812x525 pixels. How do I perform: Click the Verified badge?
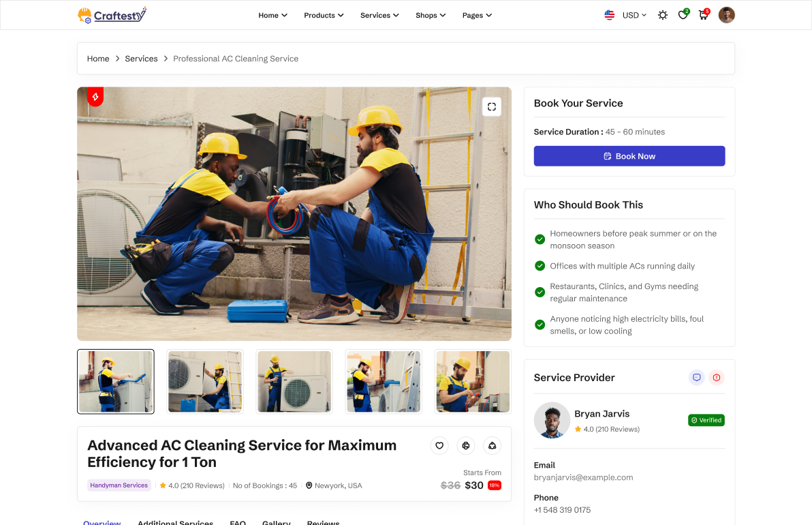click(706, 420)
